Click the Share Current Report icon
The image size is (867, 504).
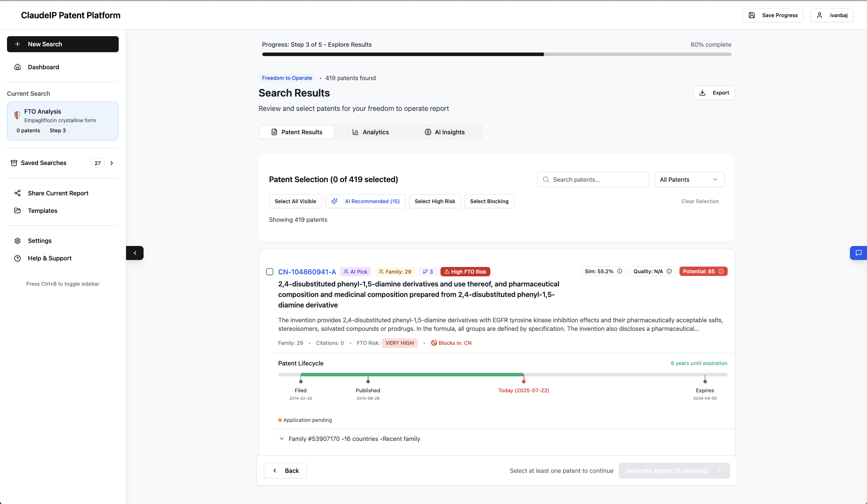(x=18, y=193)
